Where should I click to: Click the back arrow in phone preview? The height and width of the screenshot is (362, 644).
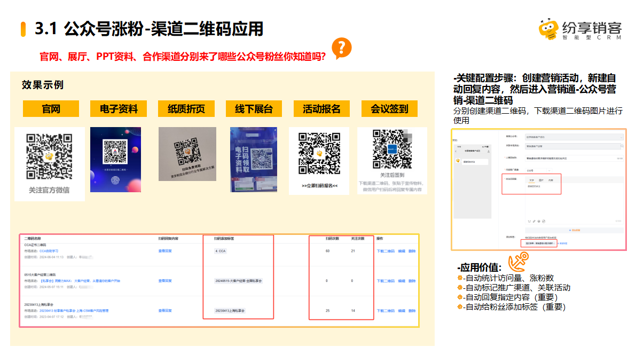(455, 151)
